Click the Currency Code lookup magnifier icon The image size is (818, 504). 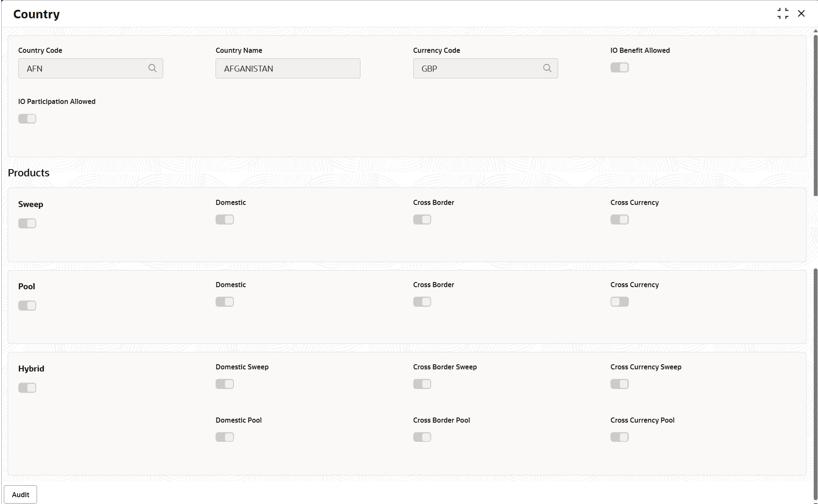click(x=547, y=68)
